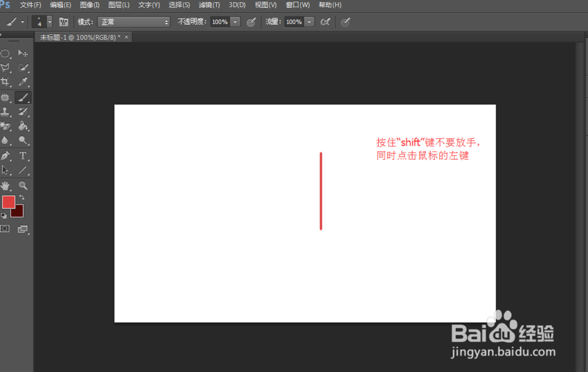
Task: Open the red foreground color swatch
Action: 9,202
